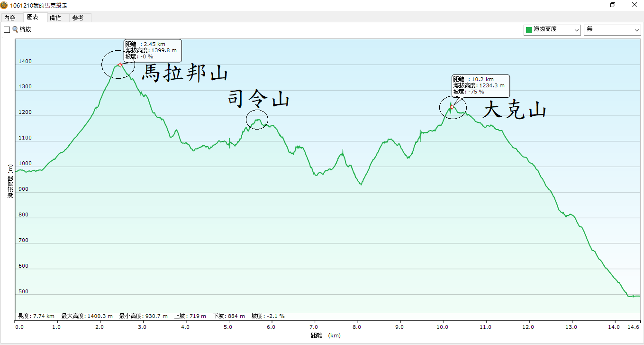Open the 備註 tab
Screen dimensions: 644x345
[x=55, y=18]
